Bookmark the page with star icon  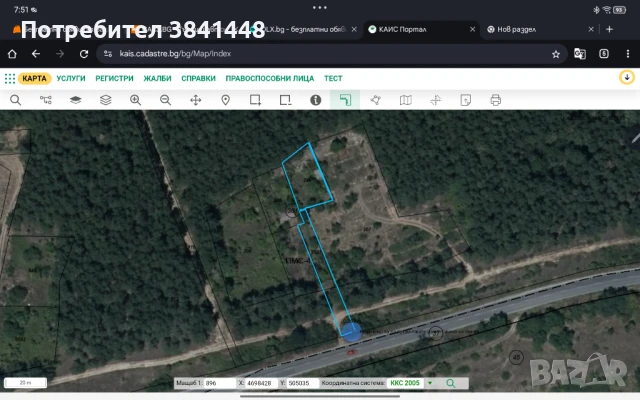[x=556, y=54]
